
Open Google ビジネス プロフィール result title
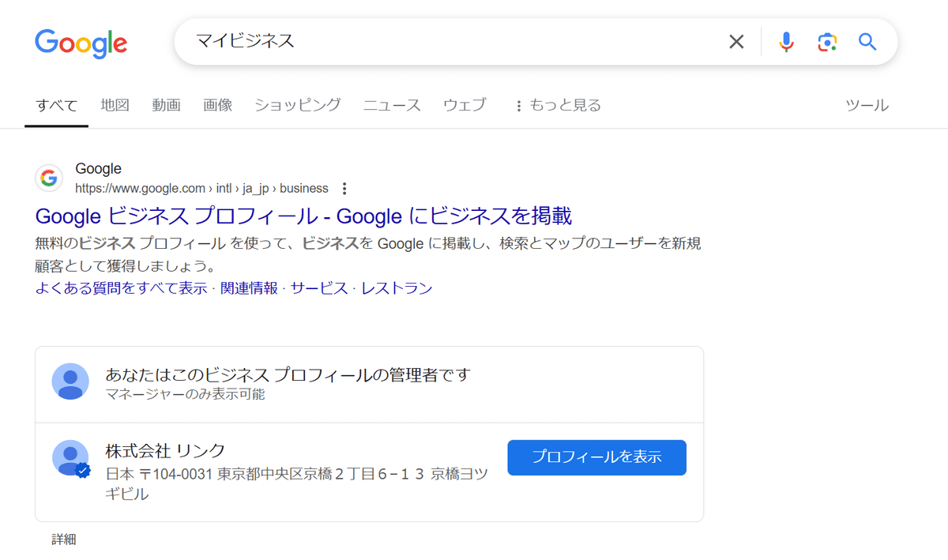click(304, 215)
